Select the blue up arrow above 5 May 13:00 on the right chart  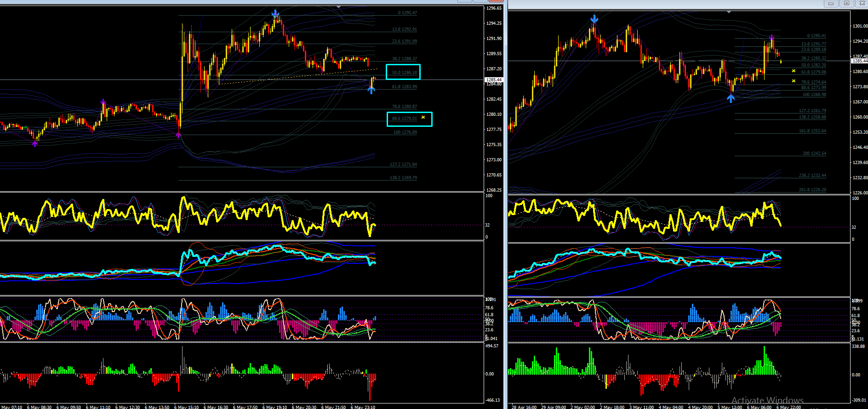click(x=731, y=98)
